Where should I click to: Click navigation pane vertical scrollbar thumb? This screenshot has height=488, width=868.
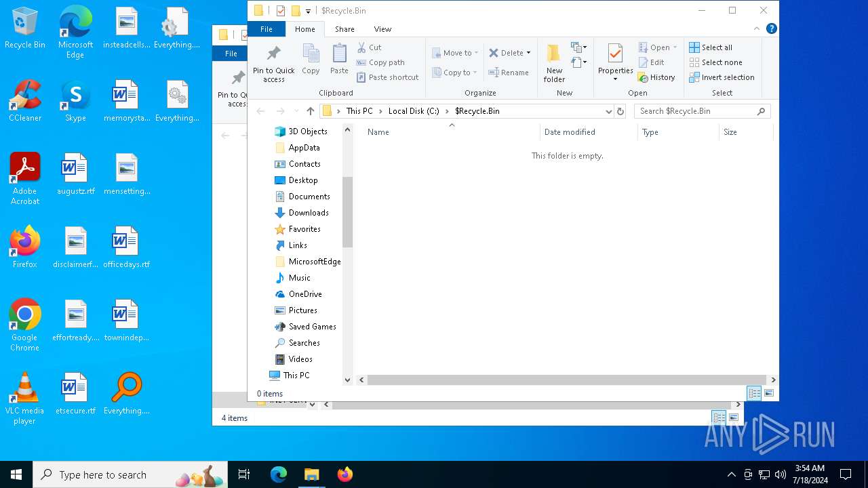(x=348, y=212)
